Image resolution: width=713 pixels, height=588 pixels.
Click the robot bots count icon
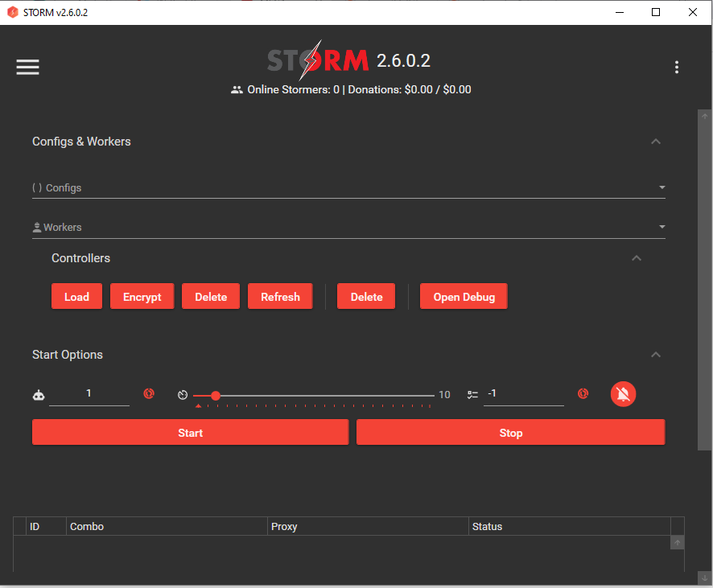pyautogui.click(x=39, y=395)
